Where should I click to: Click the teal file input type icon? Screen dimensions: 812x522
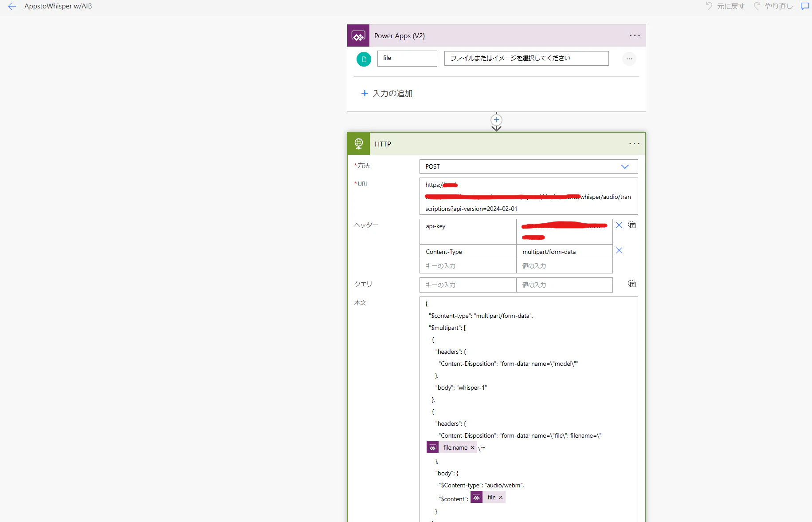(364, 59)
